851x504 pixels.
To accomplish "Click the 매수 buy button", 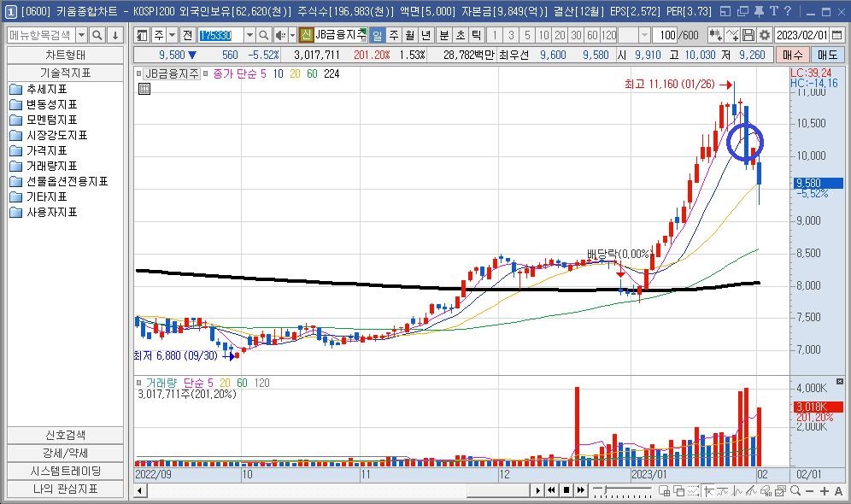I will 792,55.
